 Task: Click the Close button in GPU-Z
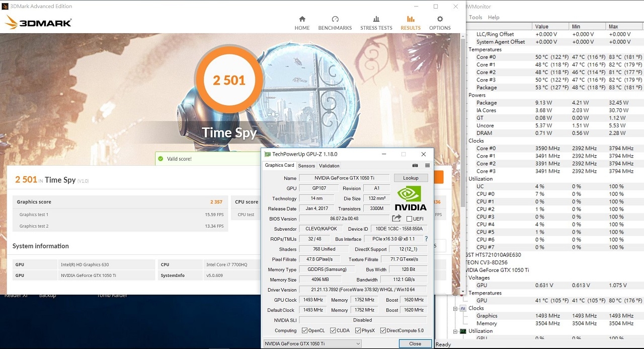(415, 343)
